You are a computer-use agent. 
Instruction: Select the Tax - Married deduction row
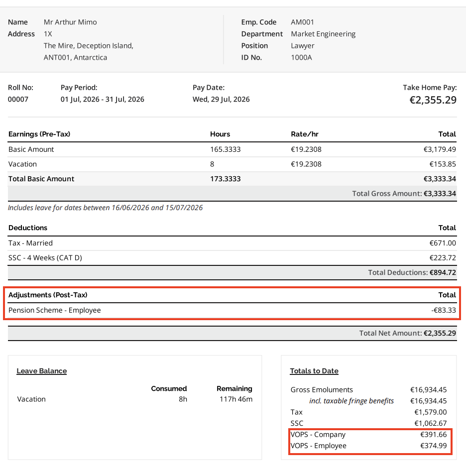pyautogui.click(x=232, y=243)
